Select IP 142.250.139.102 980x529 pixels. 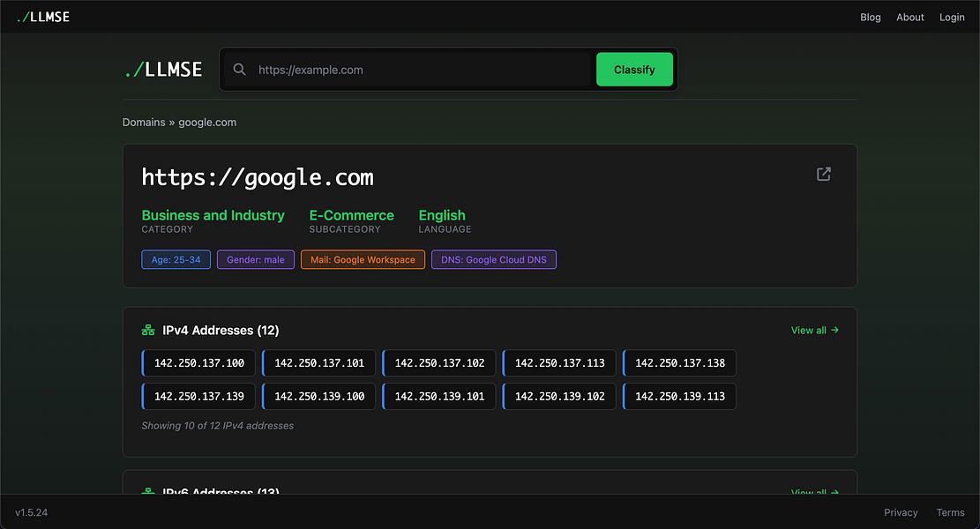coord(559,397)
